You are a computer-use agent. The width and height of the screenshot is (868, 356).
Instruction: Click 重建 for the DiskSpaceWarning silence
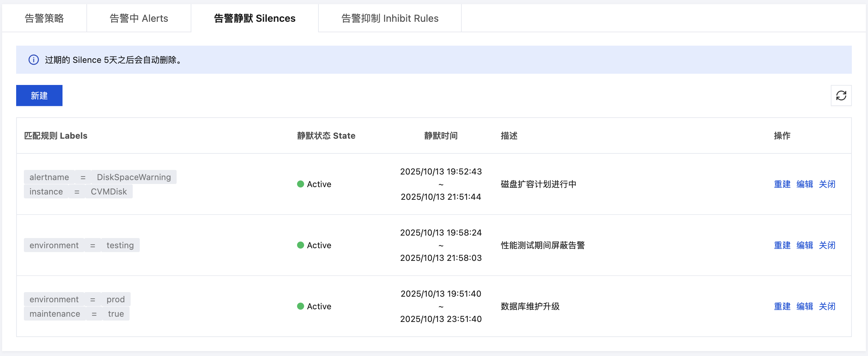tap(782, 184)
